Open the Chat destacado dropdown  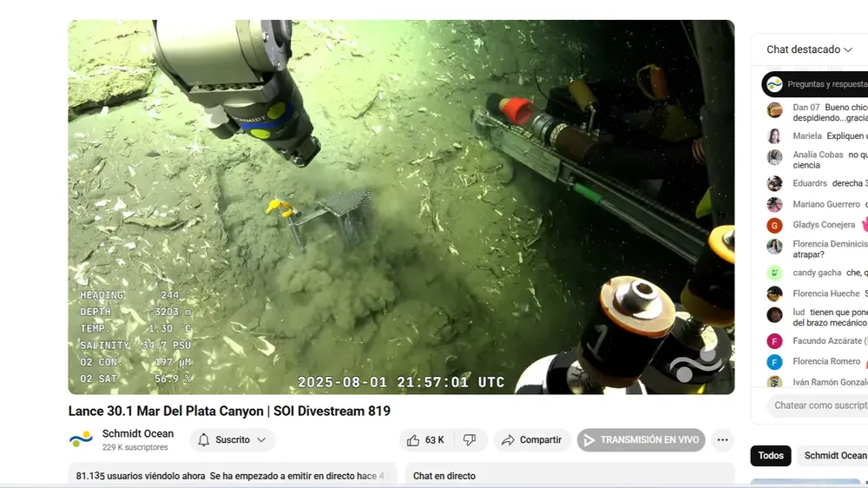[809, 49]
